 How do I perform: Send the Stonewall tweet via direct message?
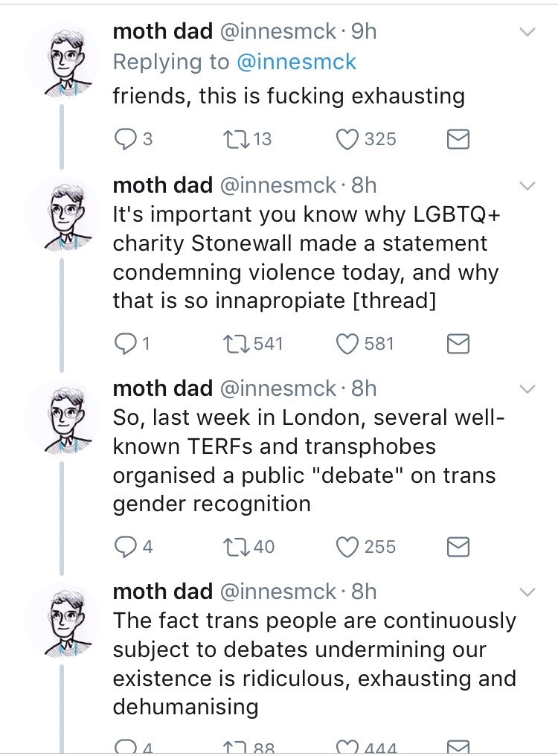pos(457,343)
